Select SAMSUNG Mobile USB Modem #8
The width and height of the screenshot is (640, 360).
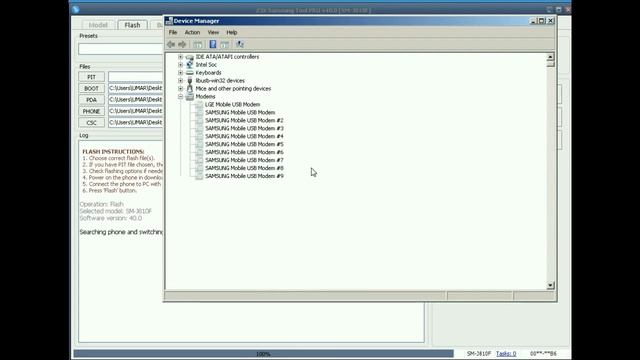[244, 168]
